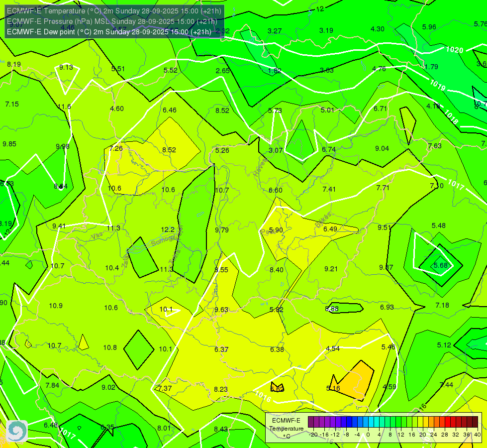
Task: Click the Zala region label
Action: click(125, 262)
